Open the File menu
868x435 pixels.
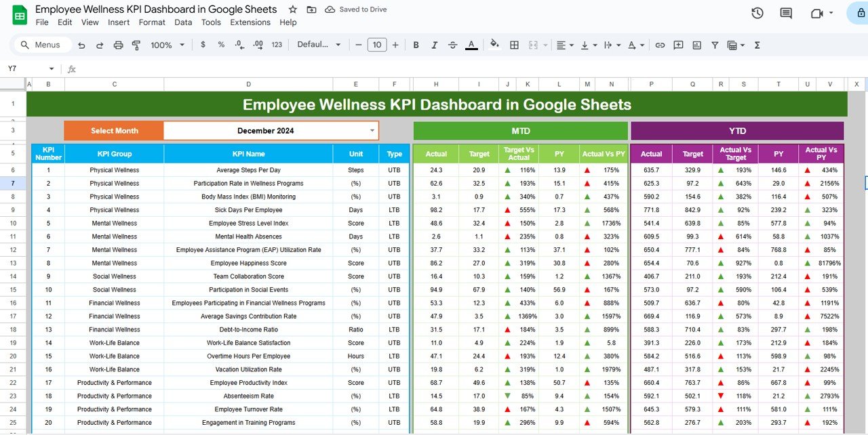[x=42, y=22]
